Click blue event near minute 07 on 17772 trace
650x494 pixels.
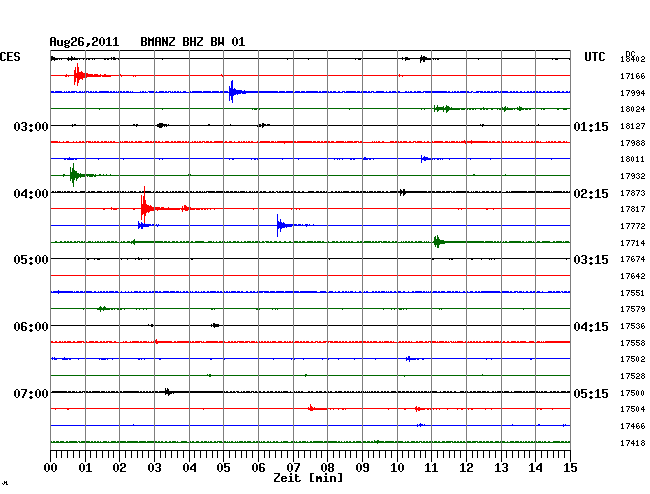tap(279, 225)
